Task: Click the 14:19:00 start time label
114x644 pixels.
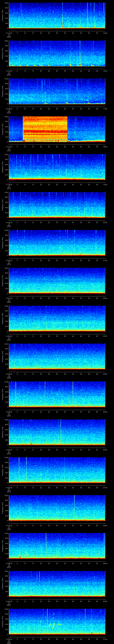Action: 9,223
